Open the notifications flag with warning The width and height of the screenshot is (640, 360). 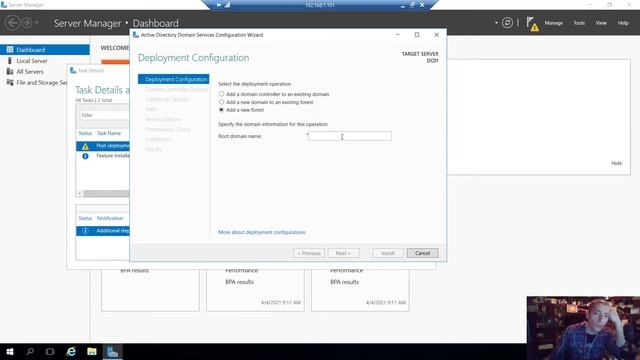(532, 24)
